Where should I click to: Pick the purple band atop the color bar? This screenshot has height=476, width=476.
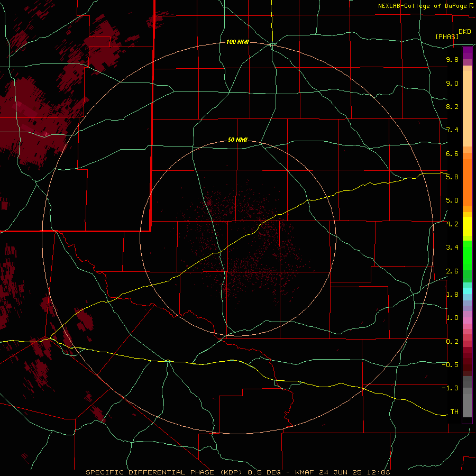pyautogui.click(x=467, y=53)
